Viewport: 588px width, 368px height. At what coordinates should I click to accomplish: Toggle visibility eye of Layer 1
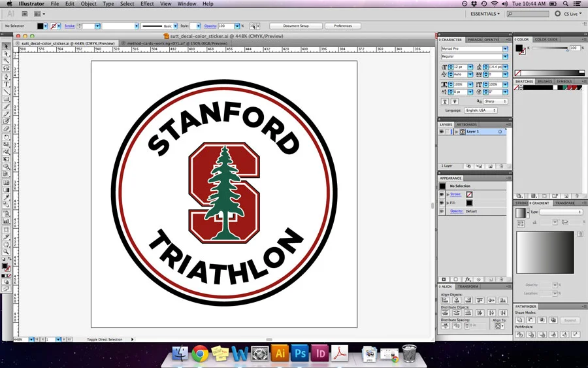coord(442,131)
